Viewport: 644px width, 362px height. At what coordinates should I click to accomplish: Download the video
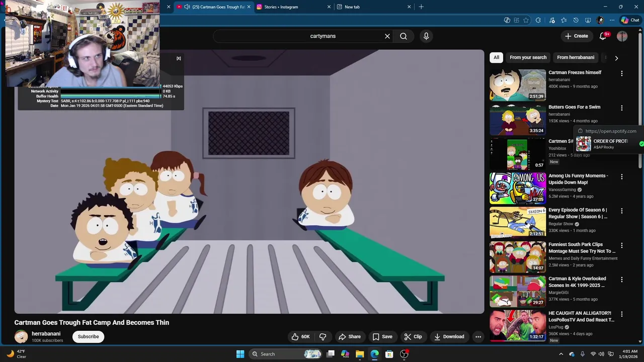point(449,337)
